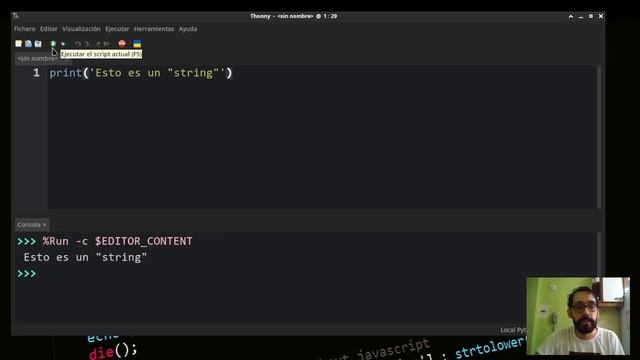Screen dimensions: 640x360
Task: Select the <sin nombre> editor tab
Action: point(38,59)
